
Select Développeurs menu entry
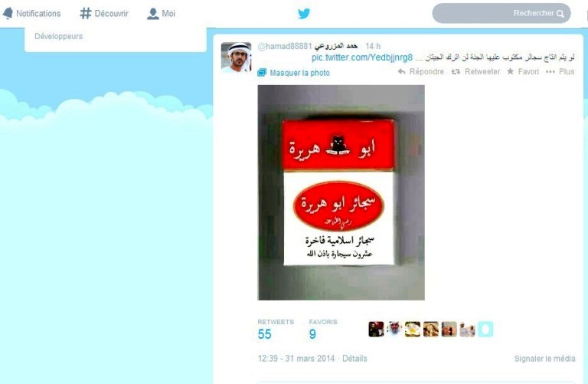58,37
